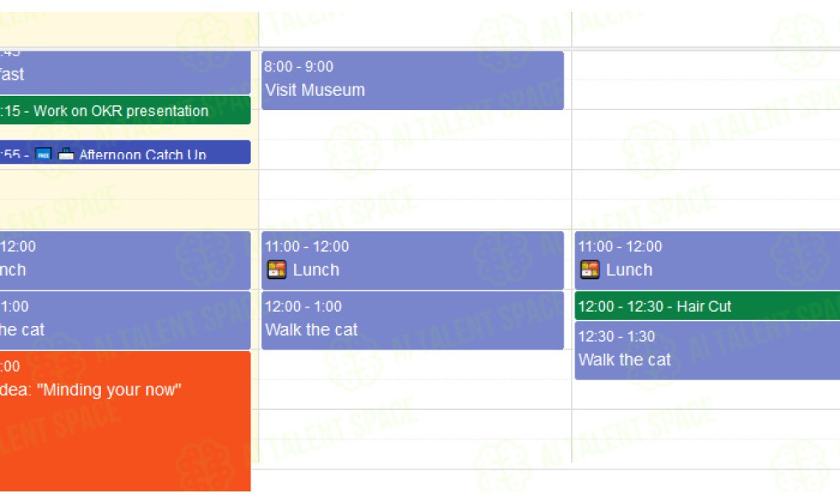Open the orange "Minding your now" event
840x504 pixels.
(125, 421)
